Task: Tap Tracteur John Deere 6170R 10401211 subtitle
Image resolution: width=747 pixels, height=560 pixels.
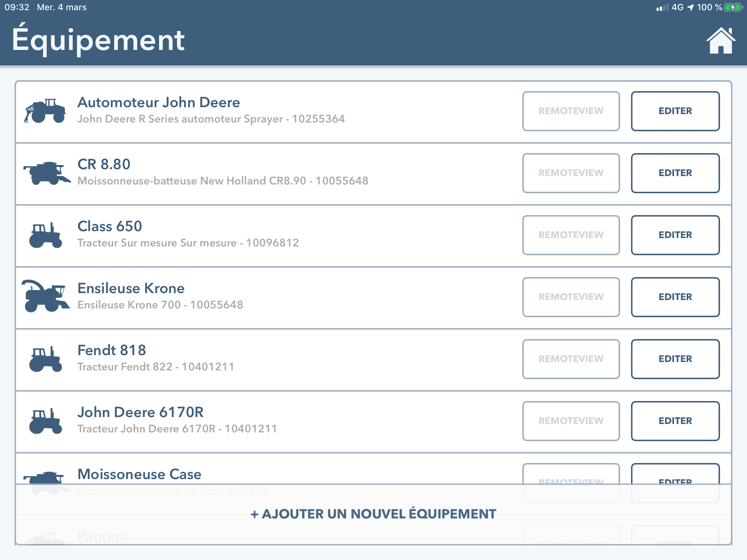Action: pyautogui.click(x=177, y=429)
